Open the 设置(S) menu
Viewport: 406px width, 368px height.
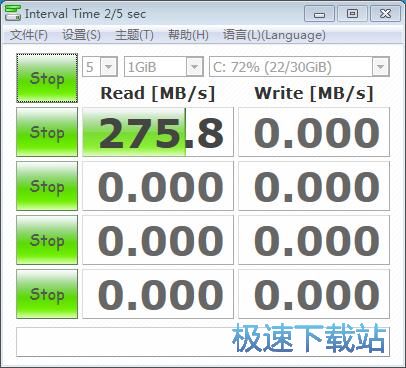[82, 35]
